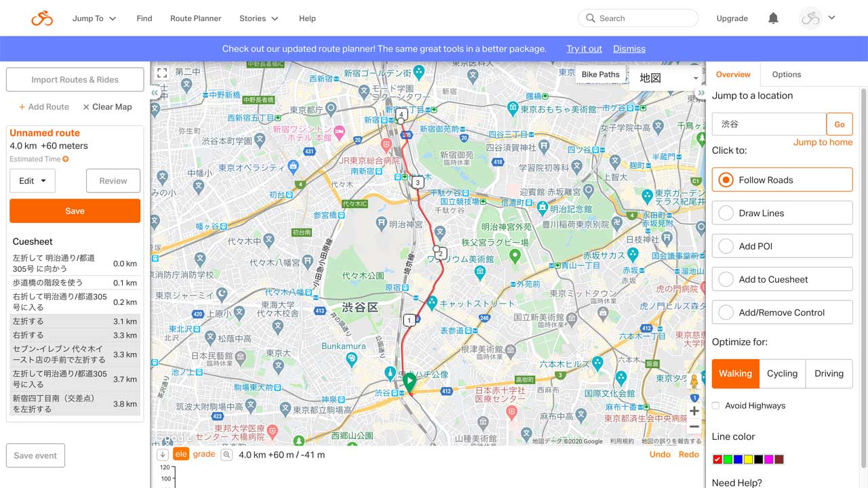
Task: Choose the green line color
Action: pyautogui.click(x=728, y=460)
